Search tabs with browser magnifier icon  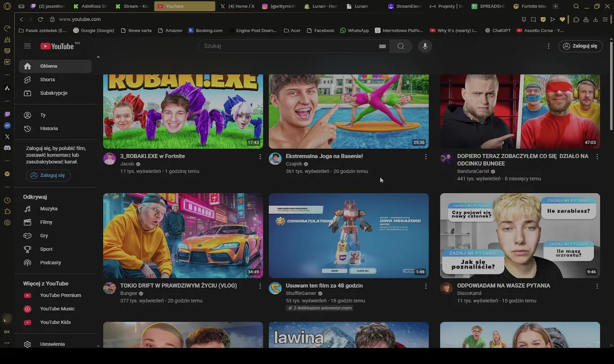(576, 6)
